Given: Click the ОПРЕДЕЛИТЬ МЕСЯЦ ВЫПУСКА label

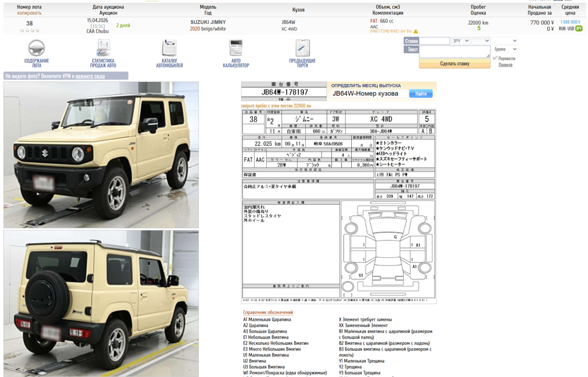Looking at the screenshot, I should coord(366,86).
